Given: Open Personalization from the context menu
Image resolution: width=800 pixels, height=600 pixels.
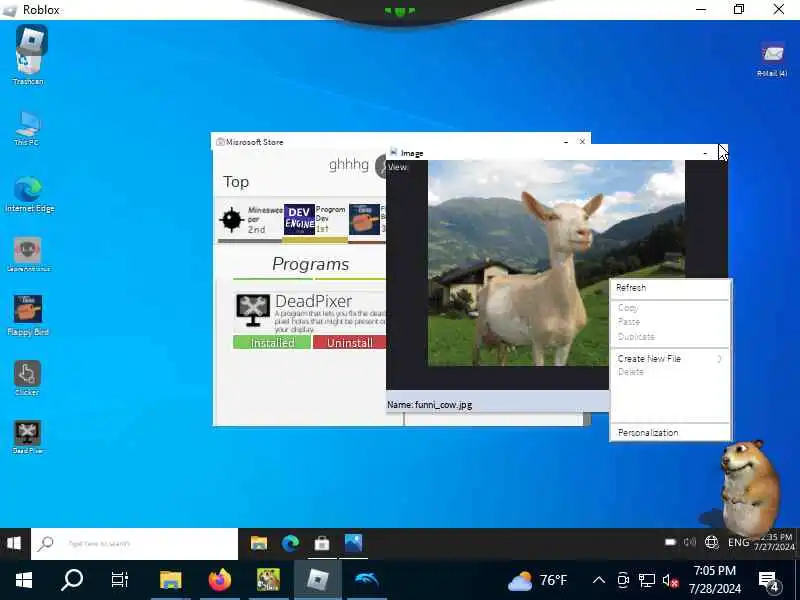Looking at the screenshot, I should pyautogui.click(x=648, y=433).
